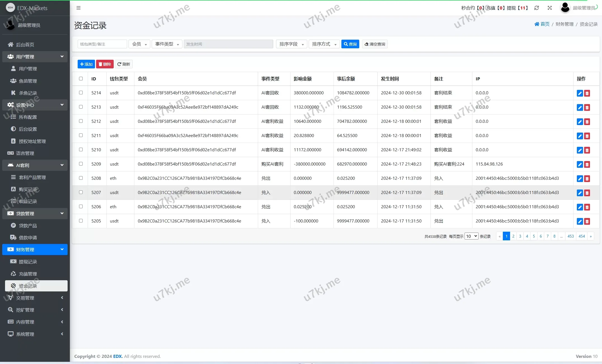The image size is (602, 364).
Task: Tick the select-all checkbox in table header
Action: (x=81, y=79)
